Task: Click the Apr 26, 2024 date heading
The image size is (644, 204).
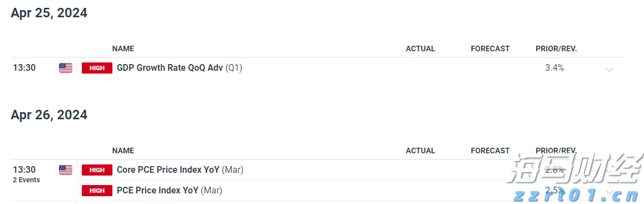Action: tap(49, 115)
